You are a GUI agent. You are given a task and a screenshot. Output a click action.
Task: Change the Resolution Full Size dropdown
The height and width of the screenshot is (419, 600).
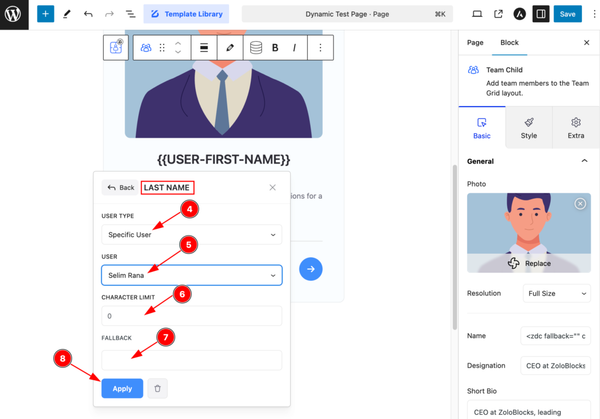[x=556, y=293]
